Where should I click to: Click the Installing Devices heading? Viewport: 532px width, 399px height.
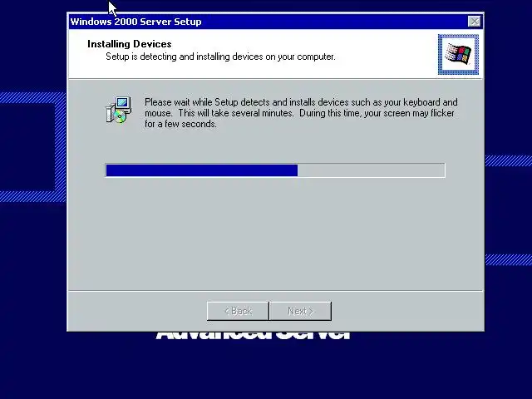coord(130,44)
